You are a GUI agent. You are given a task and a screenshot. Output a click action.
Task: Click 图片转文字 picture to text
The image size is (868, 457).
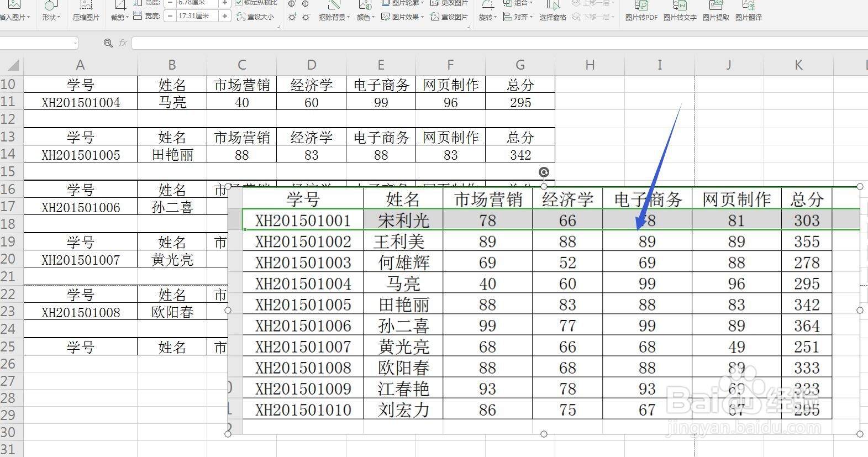pos(680,11)
